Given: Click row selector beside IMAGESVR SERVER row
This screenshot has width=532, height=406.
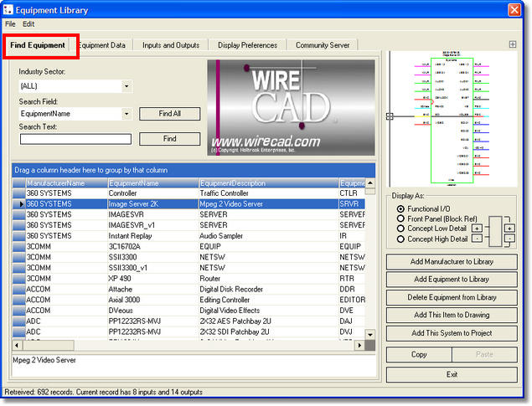Looking at the screenshot, I should coord(19,214).
